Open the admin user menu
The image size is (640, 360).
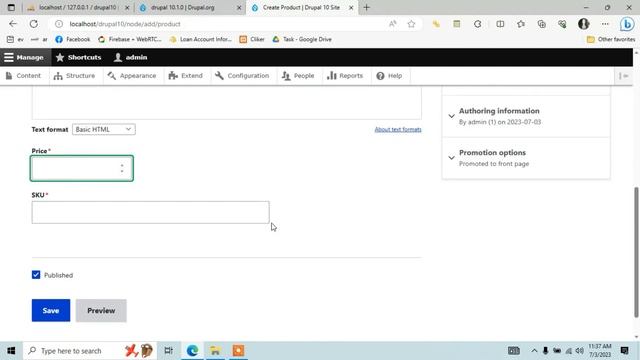tap(131, 58)
